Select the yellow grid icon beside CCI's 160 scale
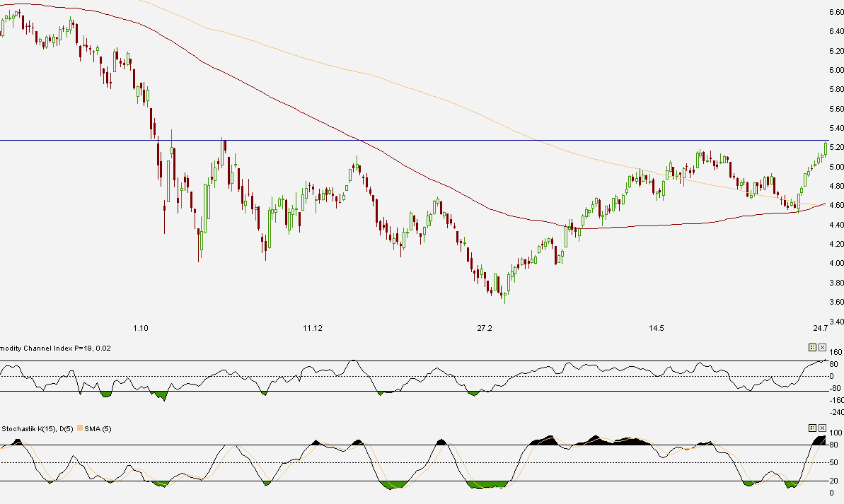 pyautogui.click(x=812, y=348)
